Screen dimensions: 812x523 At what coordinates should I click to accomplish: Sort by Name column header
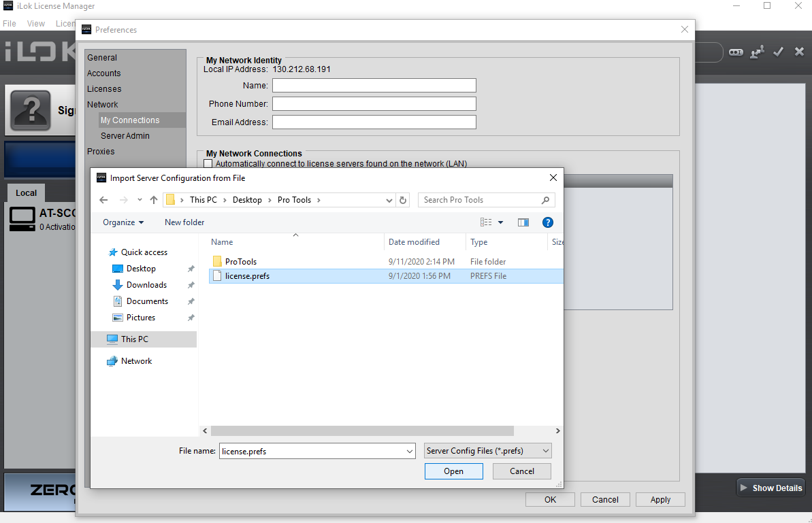(x=222, y=242)
